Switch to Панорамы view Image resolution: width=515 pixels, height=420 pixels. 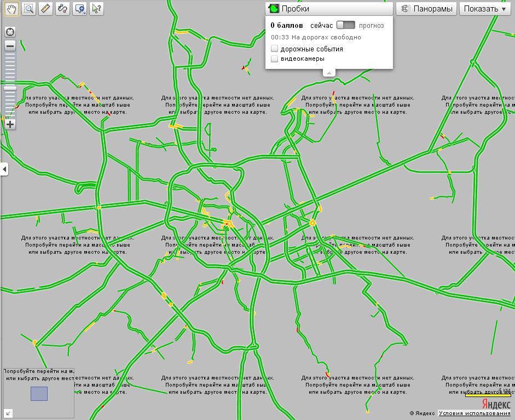[x=426, y=9]
